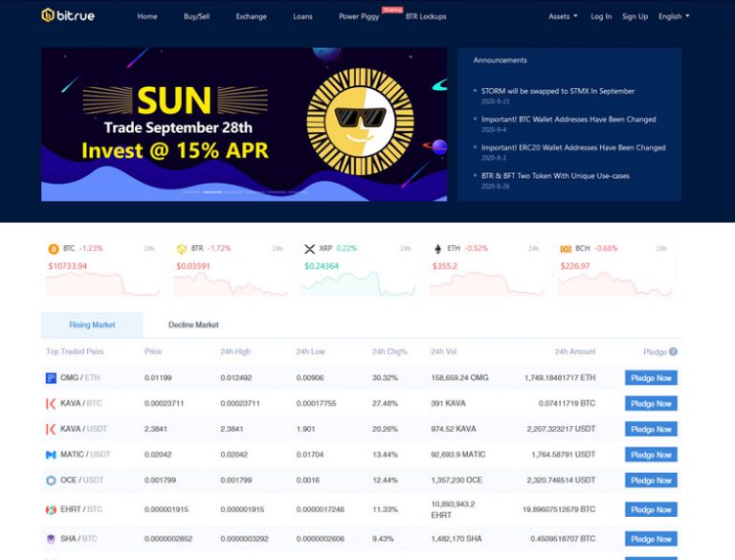The image size is (735, 560).
Task: Click Pledge Now for SHA/BTC
Action: tap(651, 539)
